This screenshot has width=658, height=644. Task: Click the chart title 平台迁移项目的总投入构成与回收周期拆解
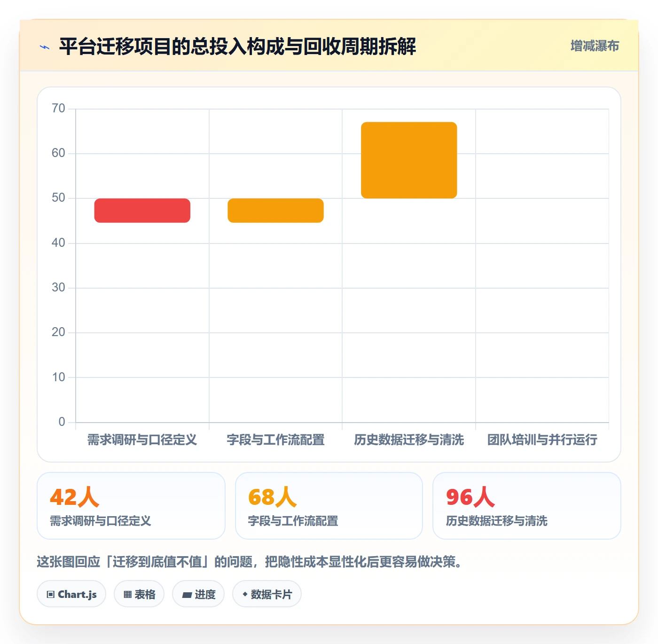237,47
